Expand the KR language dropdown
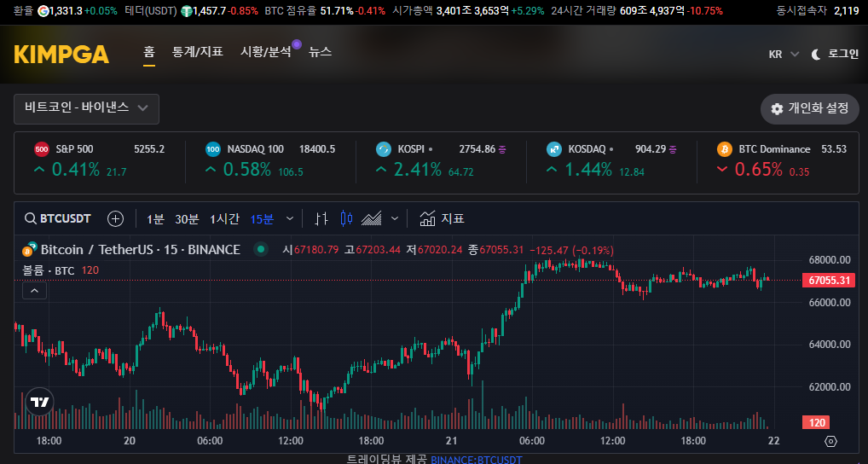The height and width of the screenshot is (464, 868). tap(784, 55)
